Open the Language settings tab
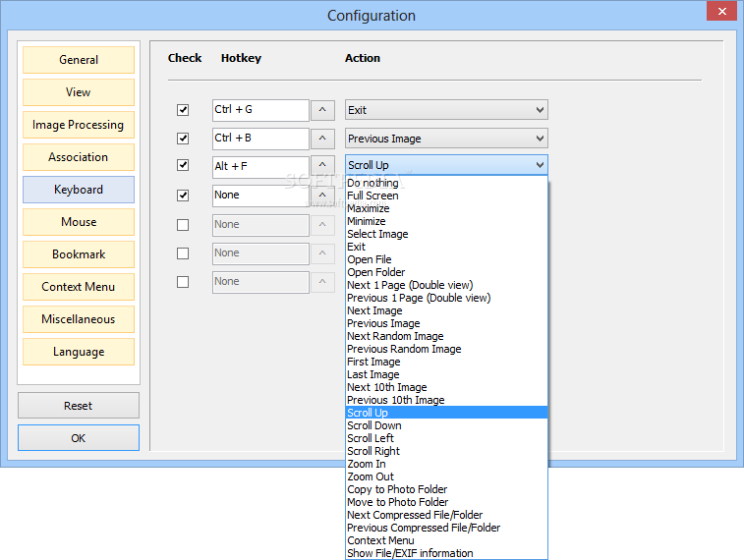This screenshot has height=560, width=744. [x=79, y=352]
